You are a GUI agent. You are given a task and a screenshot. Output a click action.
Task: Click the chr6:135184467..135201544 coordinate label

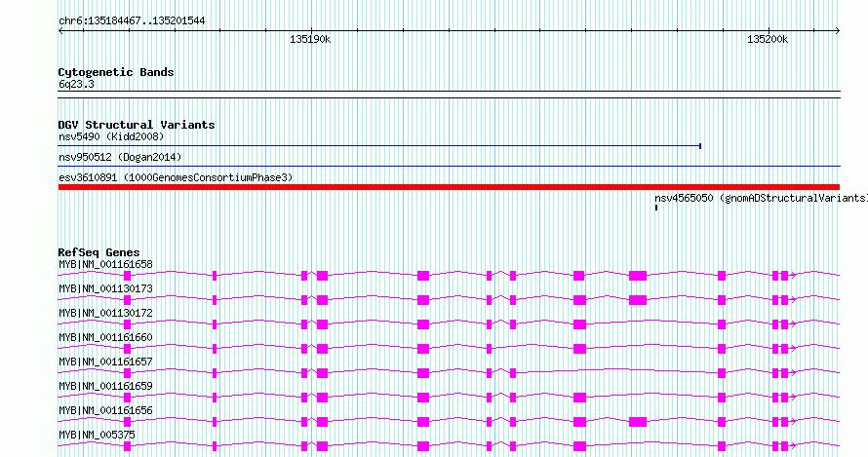point(132,21)
